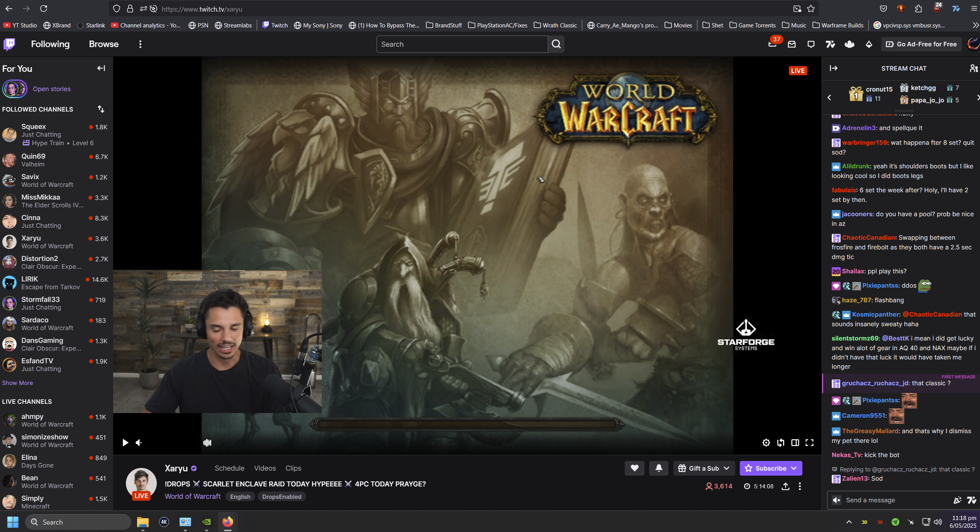Image resolution: width=980 pixels, height=532 pixels.
Task: Click Send a message input field
Action: coord(896,500)
